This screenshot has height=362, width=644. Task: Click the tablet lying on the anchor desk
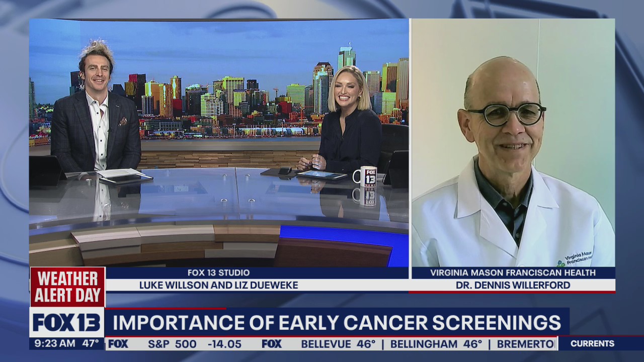tap(321, 175)
